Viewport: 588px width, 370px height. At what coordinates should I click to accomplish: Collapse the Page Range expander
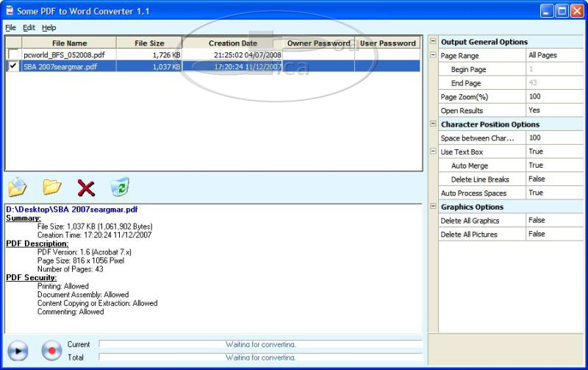tap(433, 56)
